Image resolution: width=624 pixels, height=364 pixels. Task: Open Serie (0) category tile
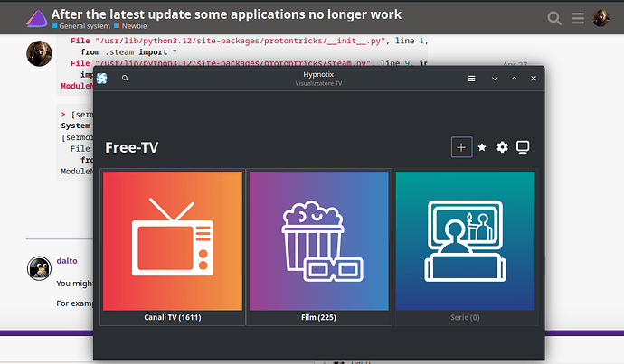[465, 247]
